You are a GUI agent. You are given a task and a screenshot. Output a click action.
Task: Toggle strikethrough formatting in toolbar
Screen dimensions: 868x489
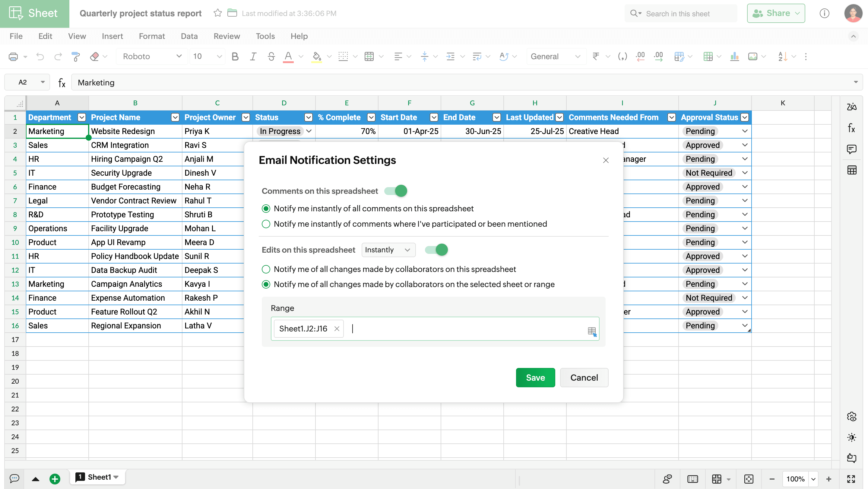pos(271,57)
